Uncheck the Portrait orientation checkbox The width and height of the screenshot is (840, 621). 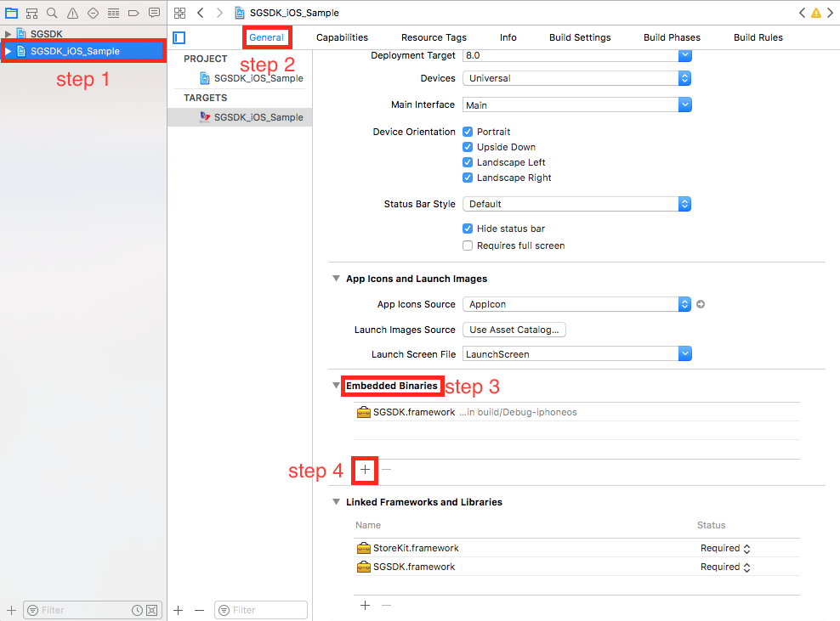[x=468, y=132]
